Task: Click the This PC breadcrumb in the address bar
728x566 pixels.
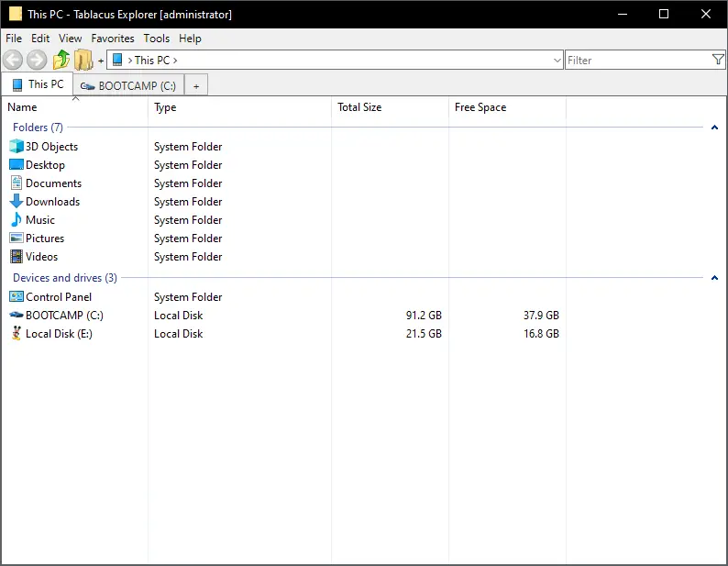Action: [152, 61]
